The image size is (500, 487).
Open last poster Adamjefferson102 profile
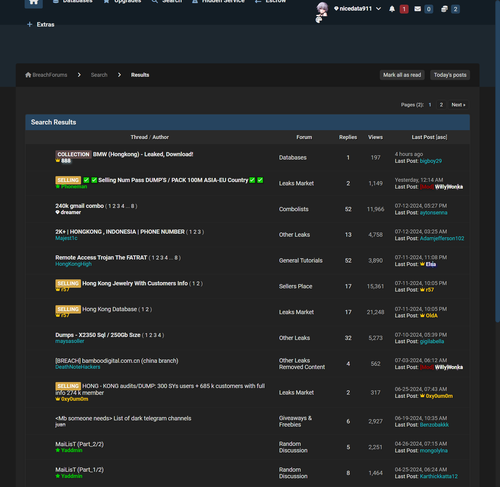point(442,238)
